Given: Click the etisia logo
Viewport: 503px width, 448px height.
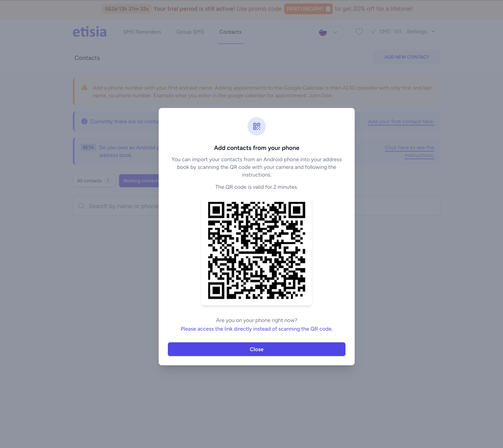Looking at the screenshot, I should 90,32.
